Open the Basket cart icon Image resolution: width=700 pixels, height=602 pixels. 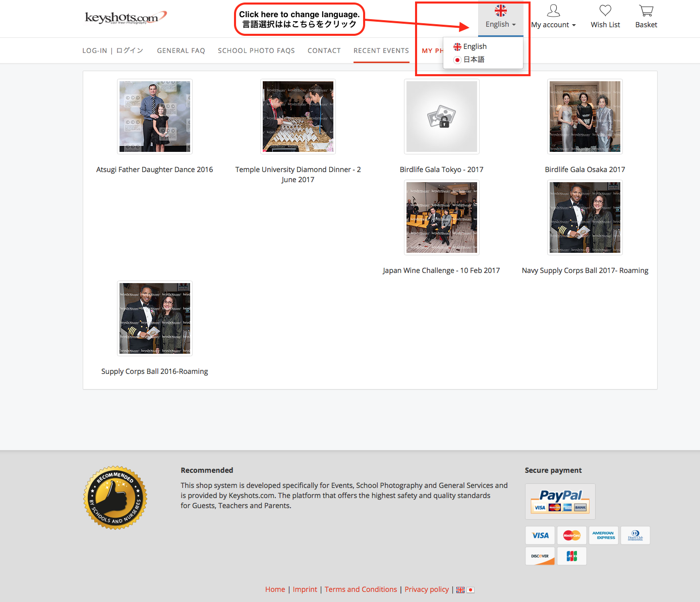click(646, 11)
